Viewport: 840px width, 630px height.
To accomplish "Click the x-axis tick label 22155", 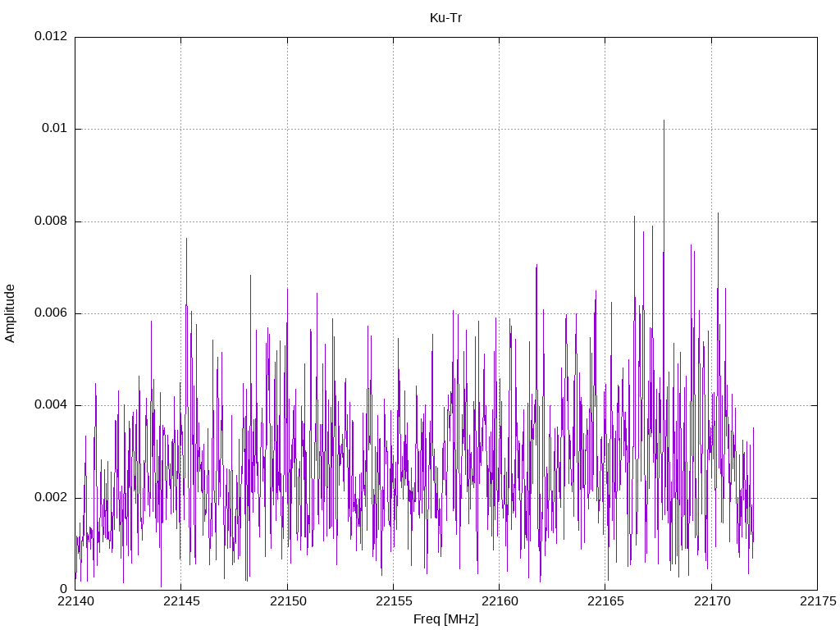I will pos(394,601).
